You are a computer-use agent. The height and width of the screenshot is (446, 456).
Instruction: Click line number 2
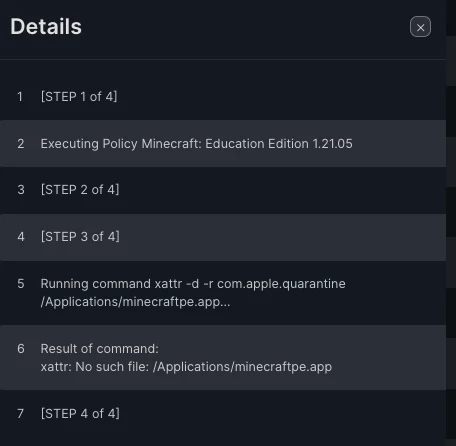[x=21, y=144]
